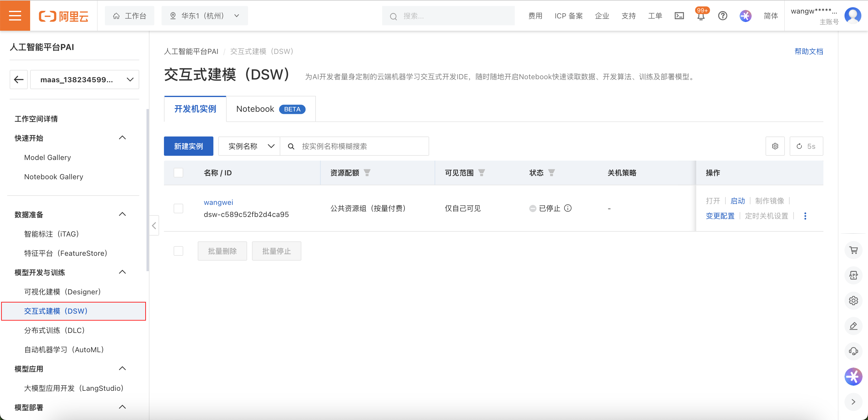Click the user avatar icon
The image size is (868, 420).
click(x=853, y=15)
